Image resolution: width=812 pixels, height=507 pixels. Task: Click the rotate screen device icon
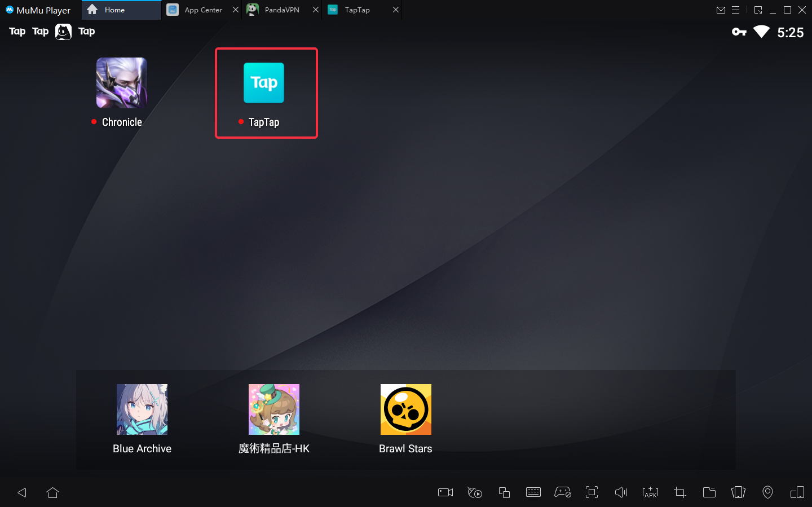point(797,492)
